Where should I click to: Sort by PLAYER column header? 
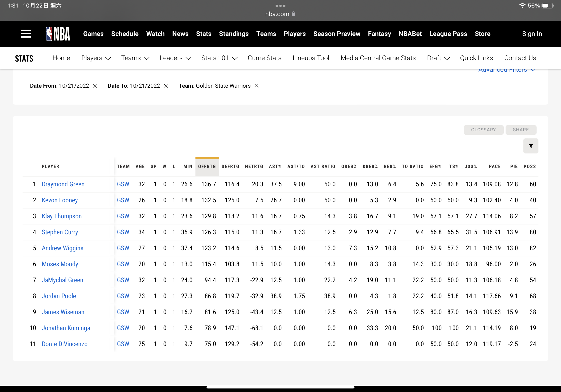(51, 166)
